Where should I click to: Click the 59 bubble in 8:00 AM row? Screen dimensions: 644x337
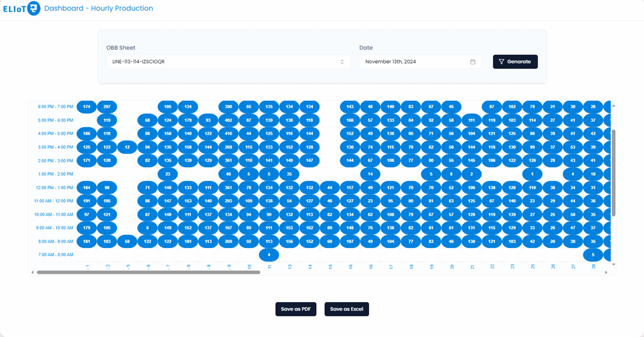coord(127,241)
